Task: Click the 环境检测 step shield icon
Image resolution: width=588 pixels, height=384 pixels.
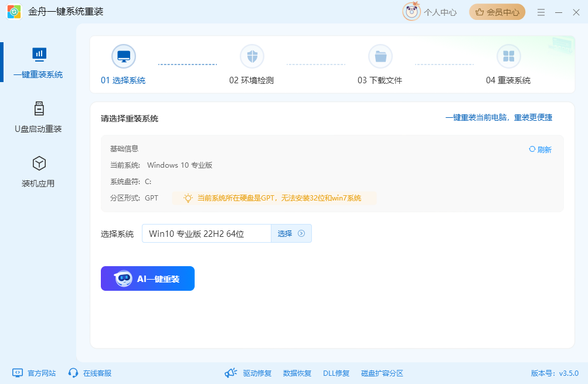Action: point(251,56)
